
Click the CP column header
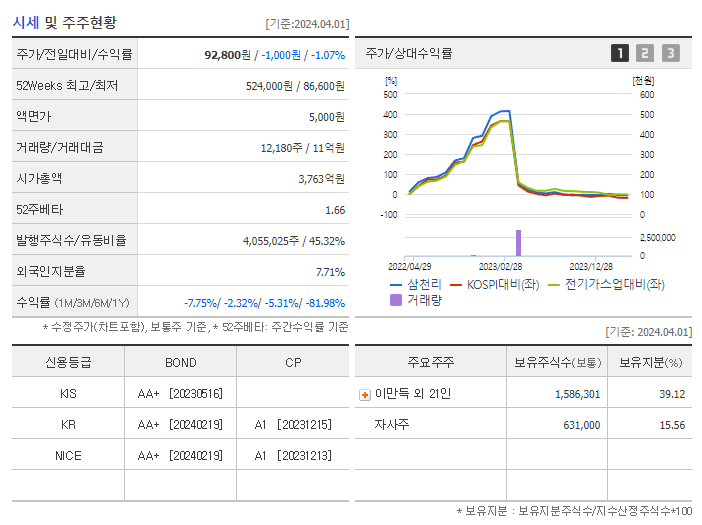click(x=293, y=363)
